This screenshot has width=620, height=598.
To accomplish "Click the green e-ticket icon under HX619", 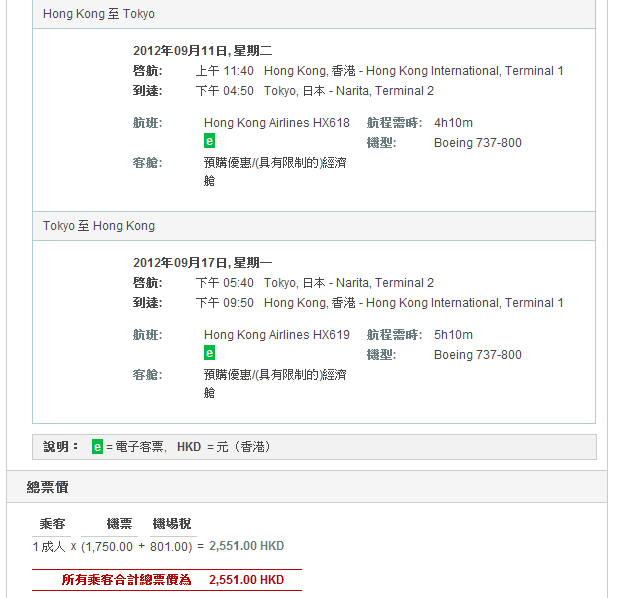I will tap(209, 353).
